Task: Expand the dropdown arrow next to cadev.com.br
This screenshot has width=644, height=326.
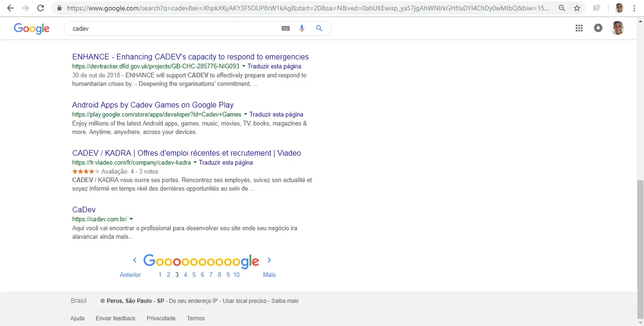Action: (x=132, y=219)
